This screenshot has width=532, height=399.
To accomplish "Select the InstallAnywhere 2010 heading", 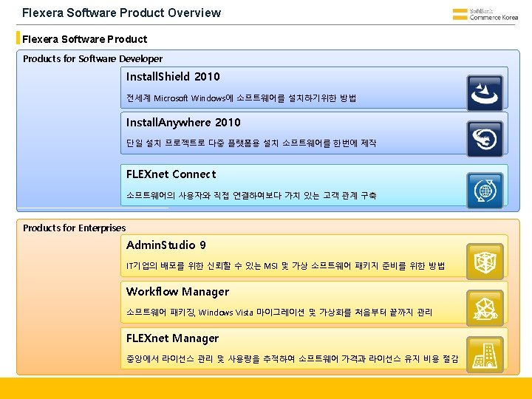I will [183, 123].
